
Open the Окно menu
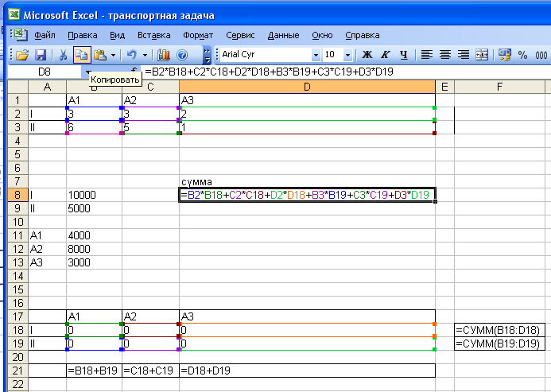322,35
